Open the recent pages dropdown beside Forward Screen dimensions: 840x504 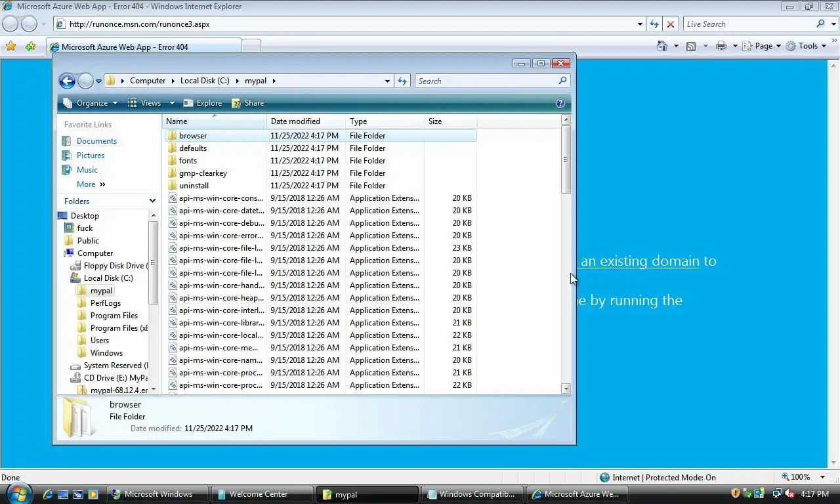pyautogui.click(x=99, y=81)
